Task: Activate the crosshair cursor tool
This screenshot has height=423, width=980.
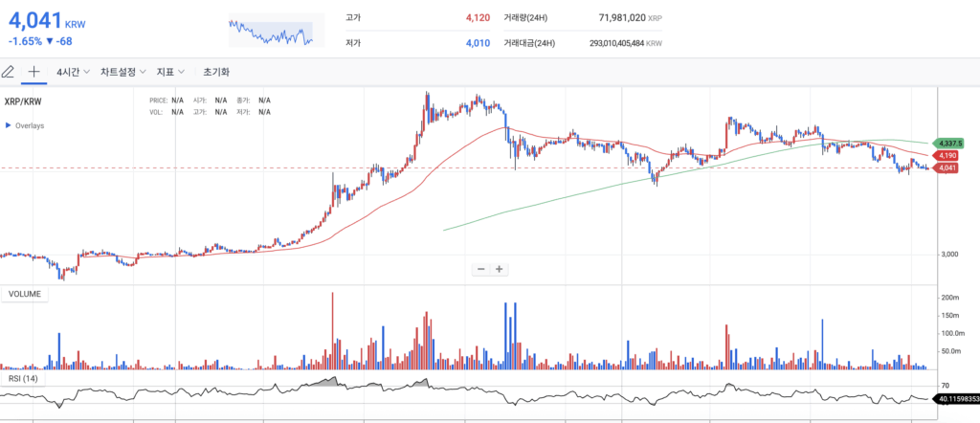Action: [33, 71]
